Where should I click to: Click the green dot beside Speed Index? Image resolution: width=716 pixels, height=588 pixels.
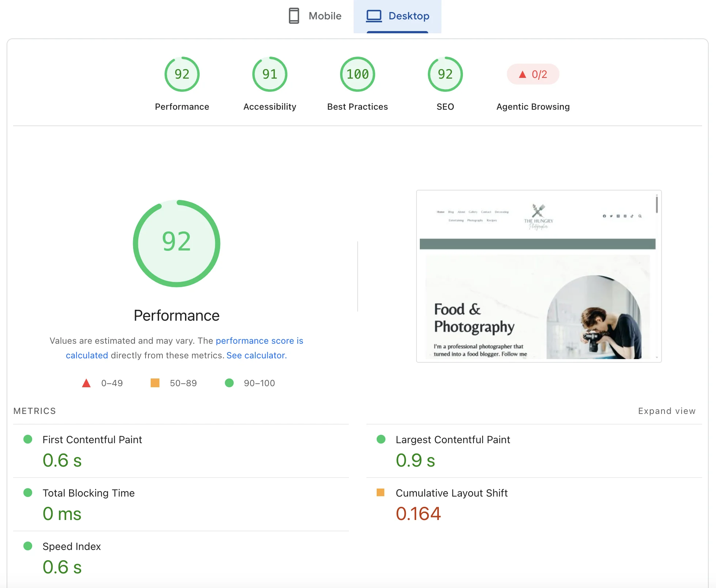(x=28, y=546)
